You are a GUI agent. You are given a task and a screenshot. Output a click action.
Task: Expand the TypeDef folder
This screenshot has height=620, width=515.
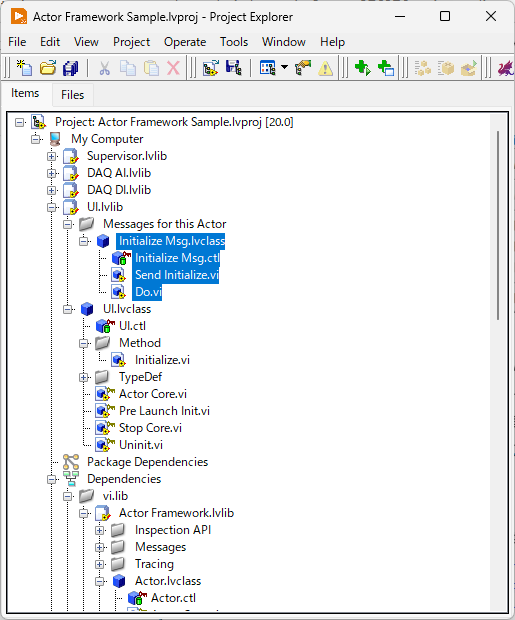tap(83, 377)
